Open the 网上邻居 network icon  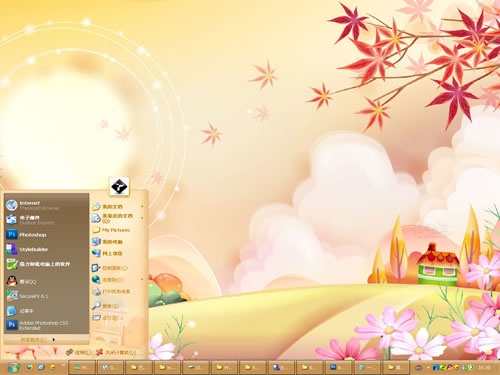click(x=96, y=253)
